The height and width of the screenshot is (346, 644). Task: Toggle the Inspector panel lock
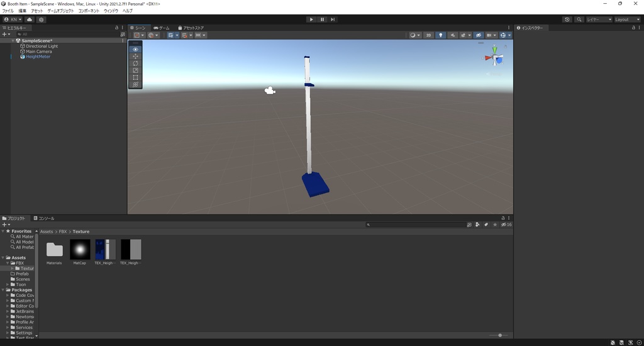coord(633,28)
